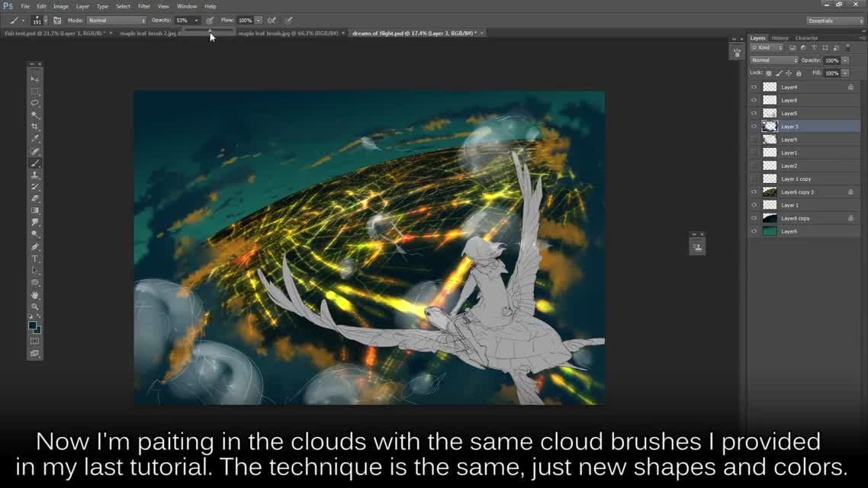Open layer Kind filter dropdown

[x=767, y=48]
